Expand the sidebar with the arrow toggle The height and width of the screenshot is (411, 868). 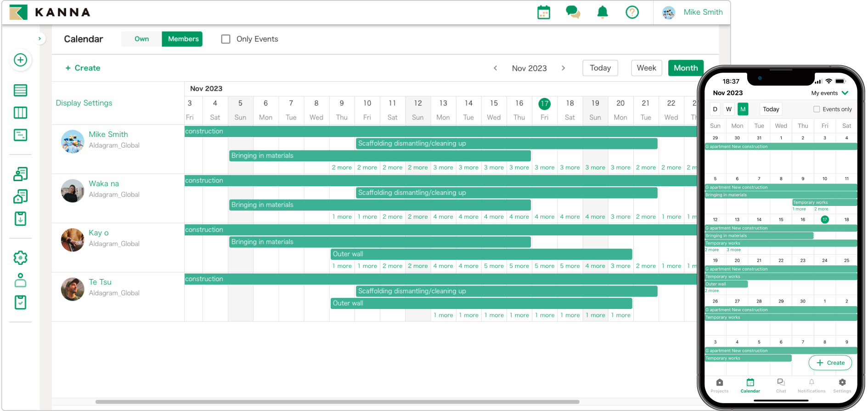click(40, 39)
